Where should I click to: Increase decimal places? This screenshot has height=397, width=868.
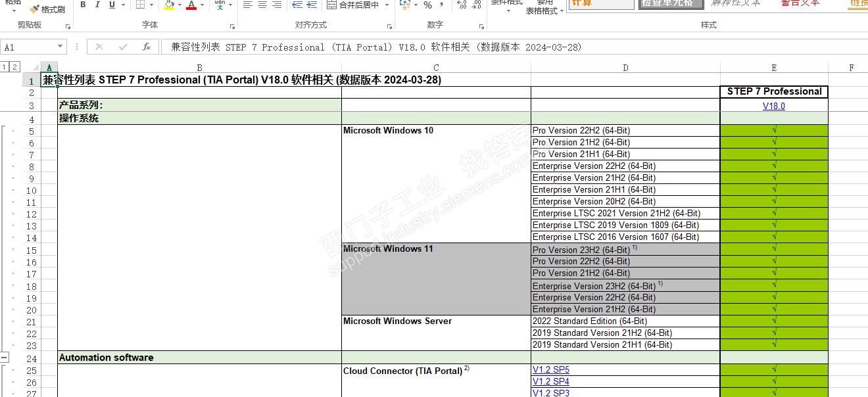coord(462,5)
